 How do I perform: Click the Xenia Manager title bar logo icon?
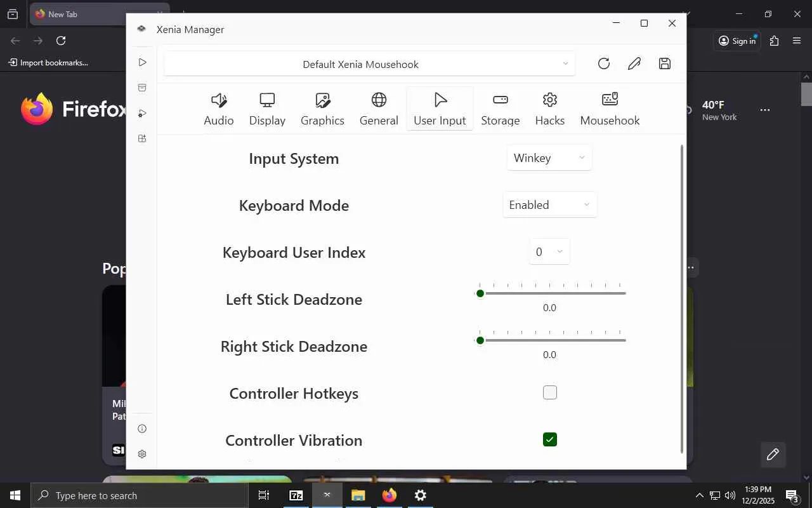[x=141, y=29]
